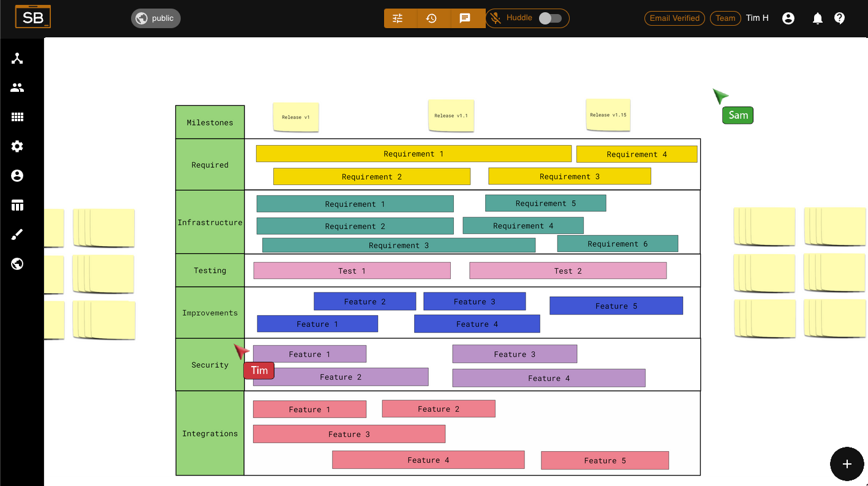Select purple Feature 4 bar in Security
The width and height of the screenshot is (868, 486).
pos(549,378)
